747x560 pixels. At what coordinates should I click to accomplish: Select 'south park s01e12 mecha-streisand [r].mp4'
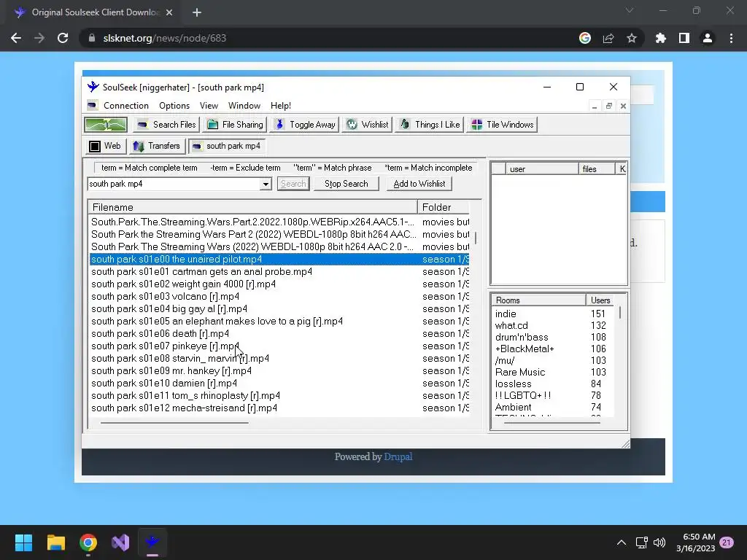point(279,408)
